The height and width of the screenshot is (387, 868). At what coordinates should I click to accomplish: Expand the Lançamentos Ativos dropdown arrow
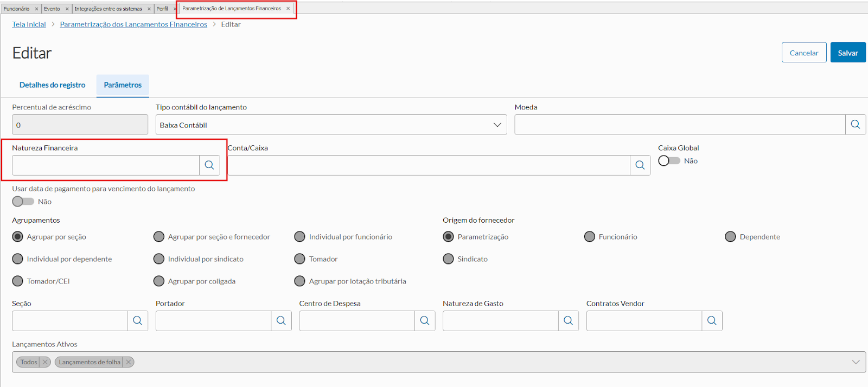[856, 362]
